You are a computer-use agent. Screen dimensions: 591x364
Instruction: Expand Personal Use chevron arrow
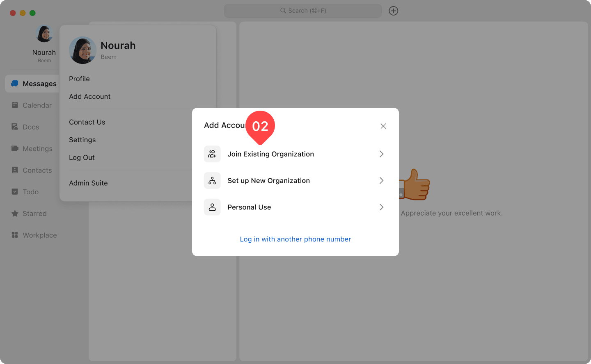tap(381, 207)
